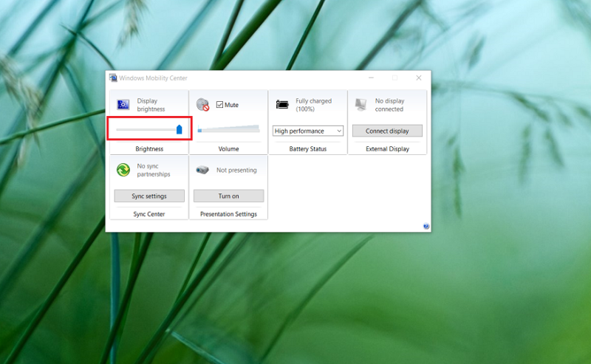
Task: Click the projector presentation icon
Action: click(x=202, y=170)
